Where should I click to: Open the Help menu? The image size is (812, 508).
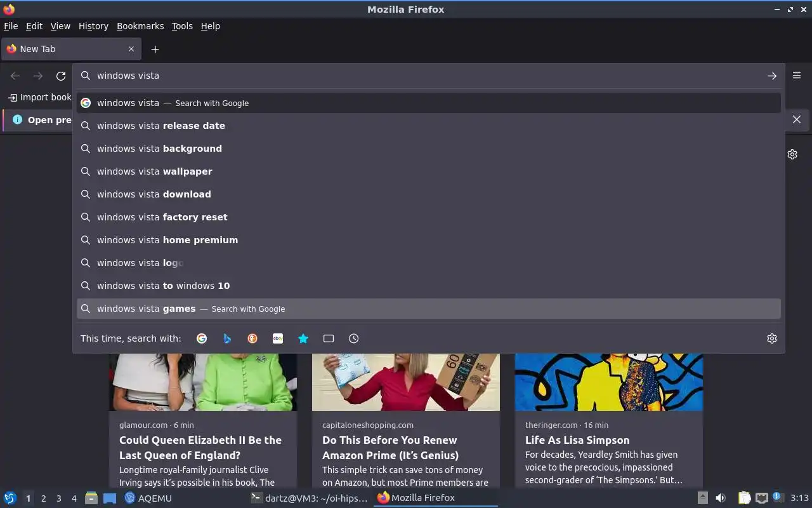(211, 26)
